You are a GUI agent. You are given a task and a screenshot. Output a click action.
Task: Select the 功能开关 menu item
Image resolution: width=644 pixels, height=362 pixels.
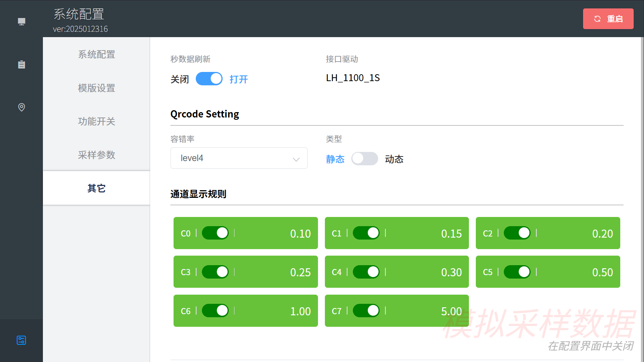click(97, 121)
